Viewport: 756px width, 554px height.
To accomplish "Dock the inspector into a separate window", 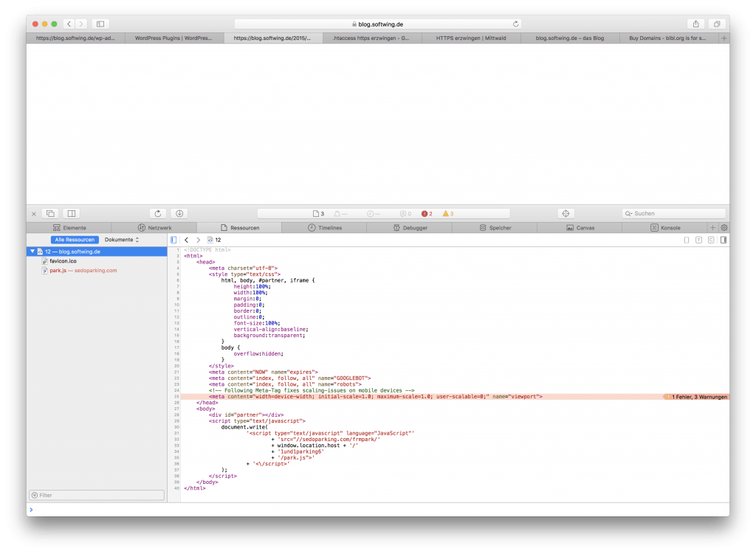I will (x=50, y=213).
